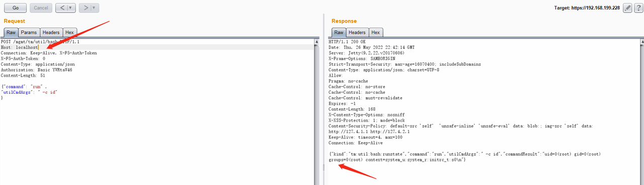Viewport: 644px width, 185px height.
Task: Select the Raw tab in the Request panel
Action: [x=11, y=32]
